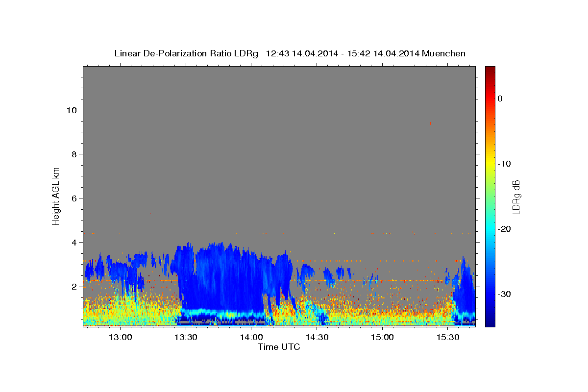588x392 pixels.
Task: Click the height tick label 6
Action: click(74, 198)
